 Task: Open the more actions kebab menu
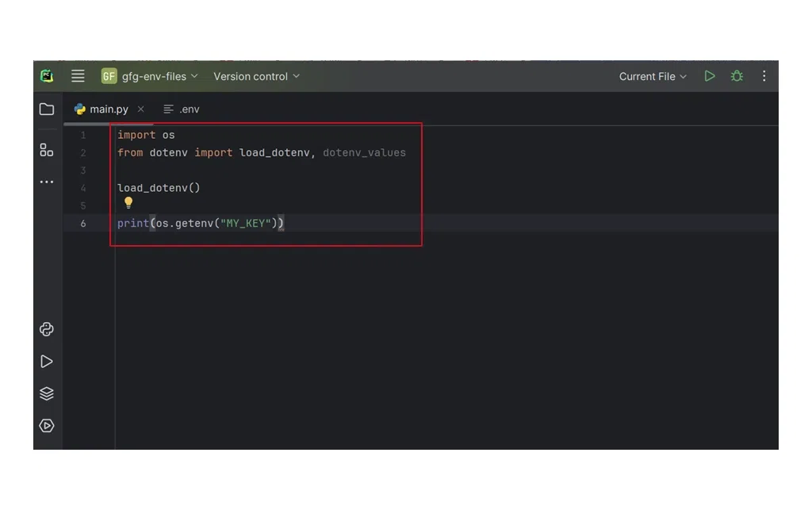pyautogui.click(x=764, y=76)
